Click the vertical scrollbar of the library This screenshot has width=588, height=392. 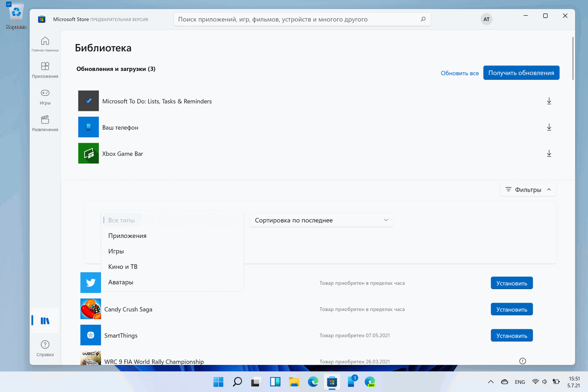tap(573, 58)
